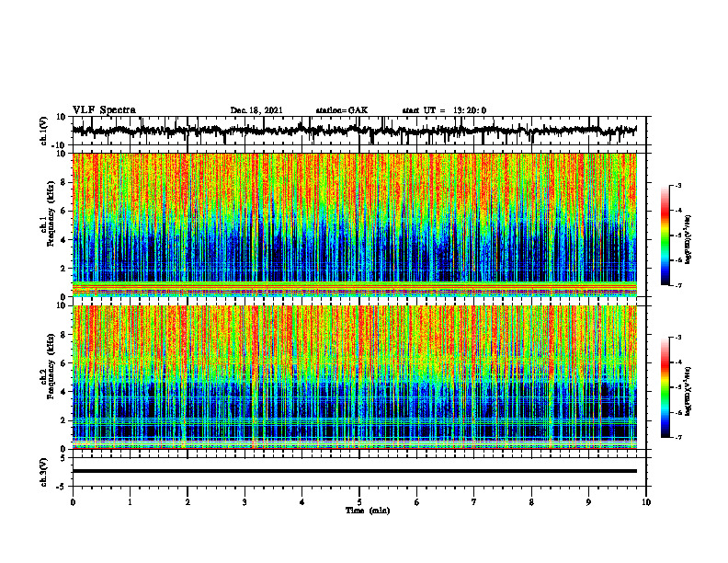This screenshot has width=728, height=563.
Task: Click the "8" kHz tick on ch.2 frequency axis
Action: click(64, 335)
